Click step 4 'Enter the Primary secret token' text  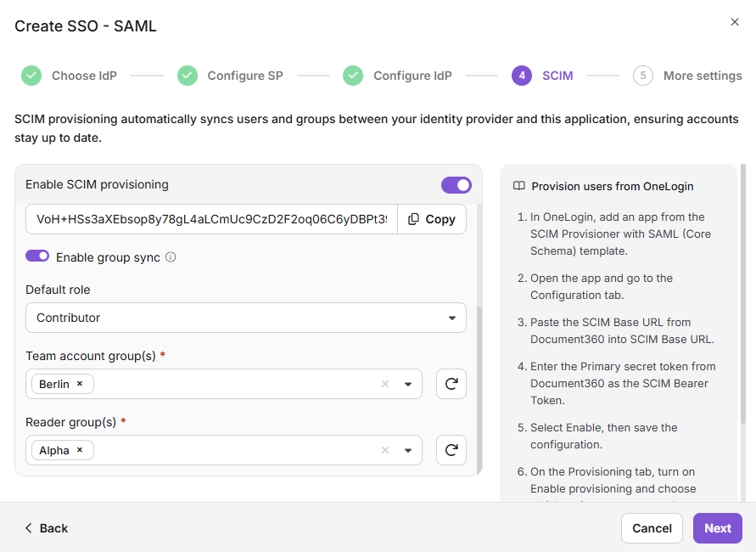pyautogui.click(x=623, y=383)
